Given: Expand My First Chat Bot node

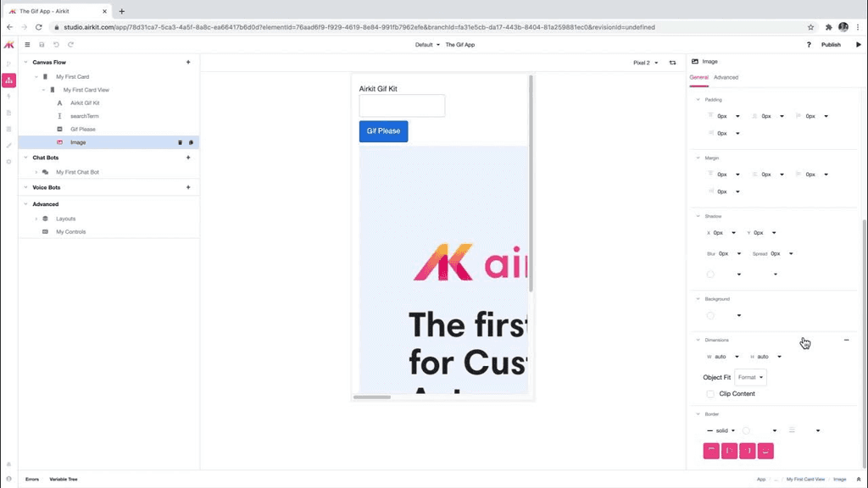Looking at the screenshot, I should [x=36, y=172].
